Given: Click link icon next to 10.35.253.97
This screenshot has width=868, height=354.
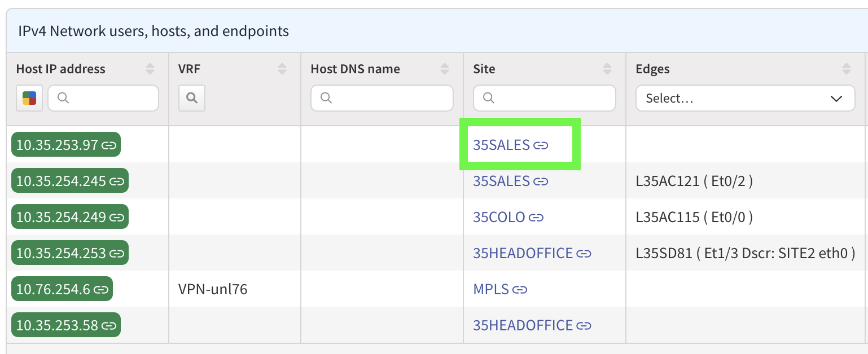Looking at the screenshot, I should click(109, 145).
